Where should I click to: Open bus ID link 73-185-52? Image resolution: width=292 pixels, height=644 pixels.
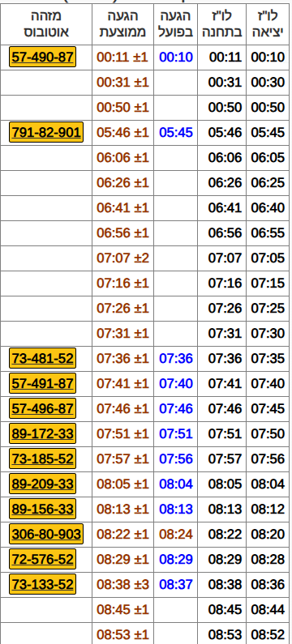coord(42,458)
